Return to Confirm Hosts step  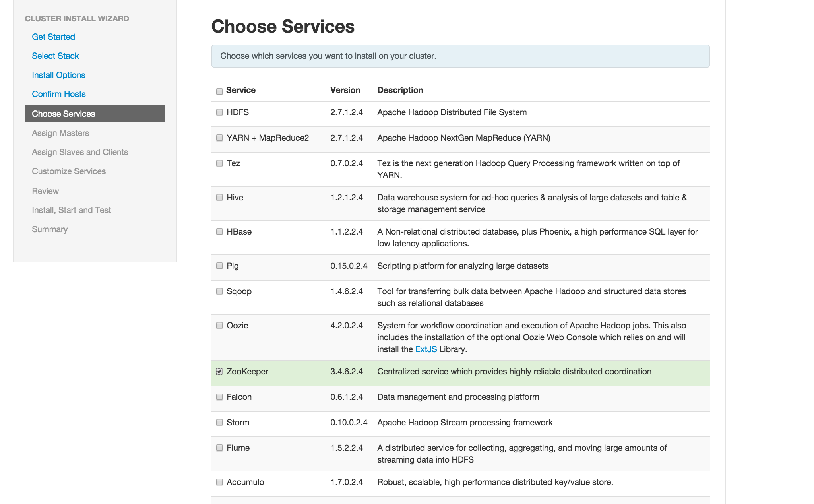(59, 94)
